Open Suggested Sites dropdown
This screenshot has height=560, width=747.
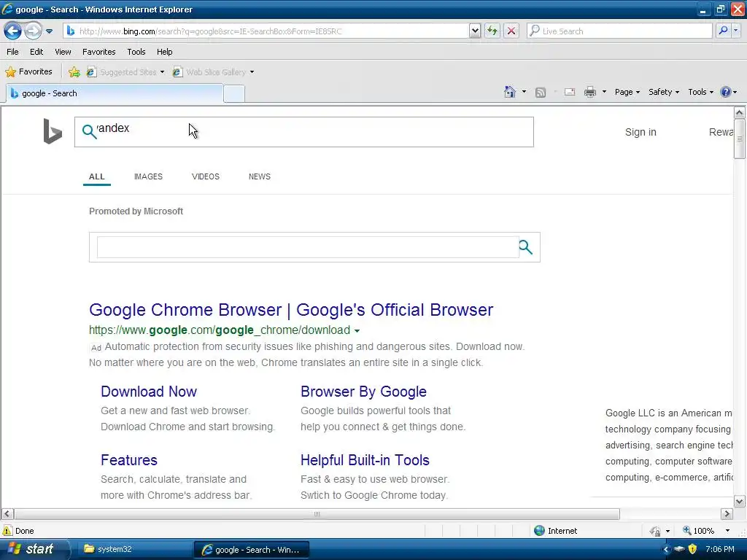[x=125, y=72]
